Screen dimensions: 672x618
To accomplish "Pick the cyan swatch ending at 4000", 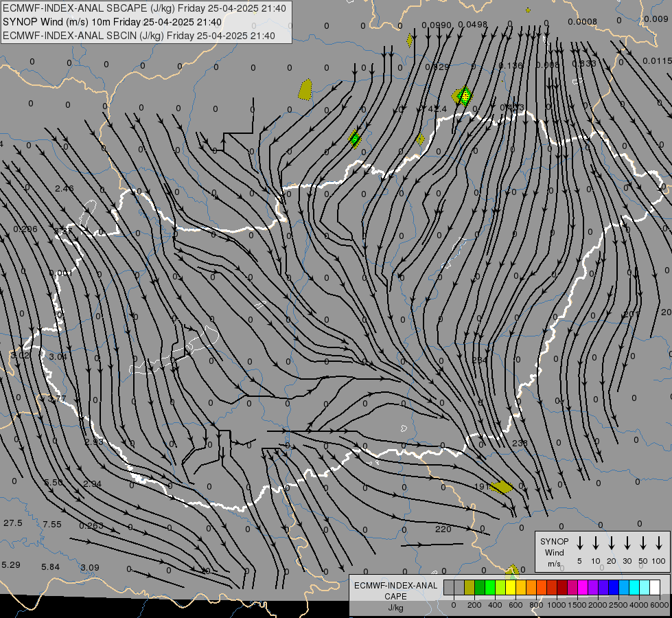I will click(x=634, y=587).
